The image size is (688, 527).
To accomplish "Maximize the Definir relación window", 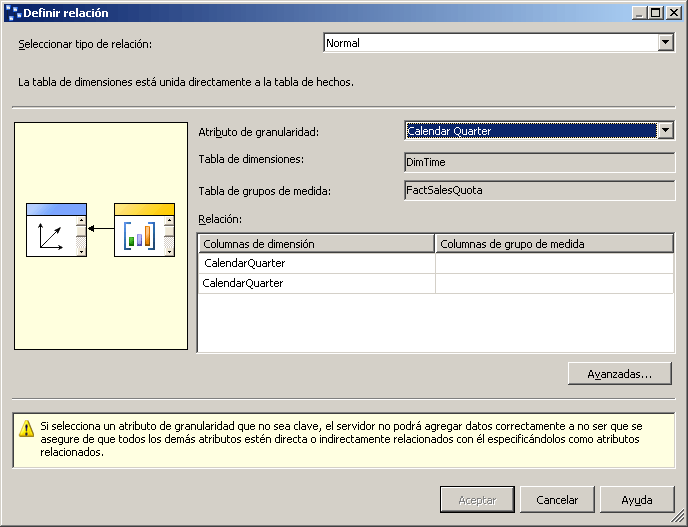I will [x=656, y=13].
